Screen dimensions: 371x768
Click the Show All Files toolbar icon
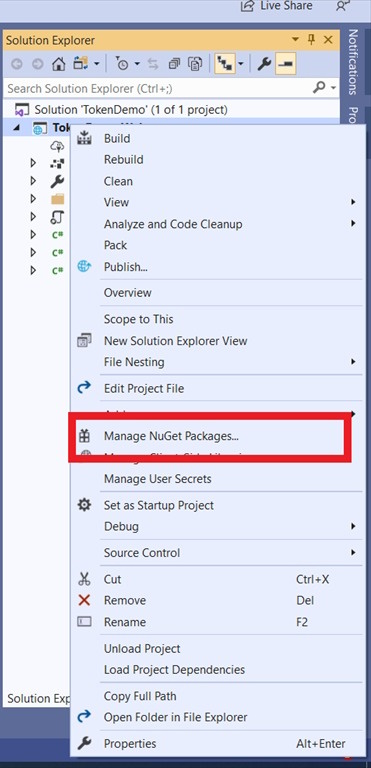pos(195,64)
